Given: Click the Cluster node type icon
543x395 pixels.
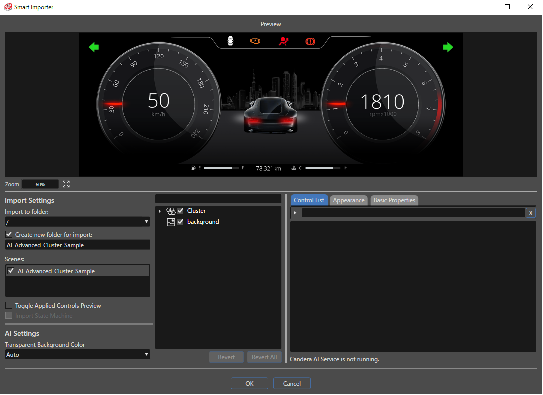Looking at the screenshot, I should 171,211.
